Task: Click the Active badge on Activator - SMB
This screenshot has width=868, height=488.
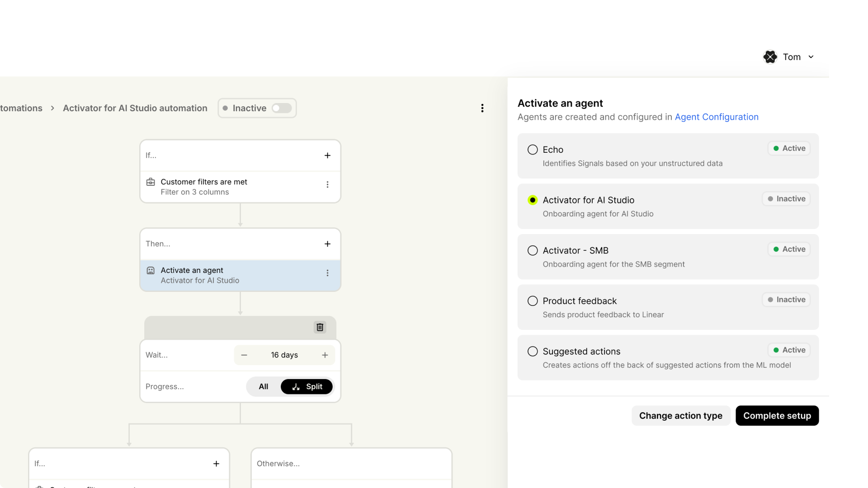Action: coord(789,249)
